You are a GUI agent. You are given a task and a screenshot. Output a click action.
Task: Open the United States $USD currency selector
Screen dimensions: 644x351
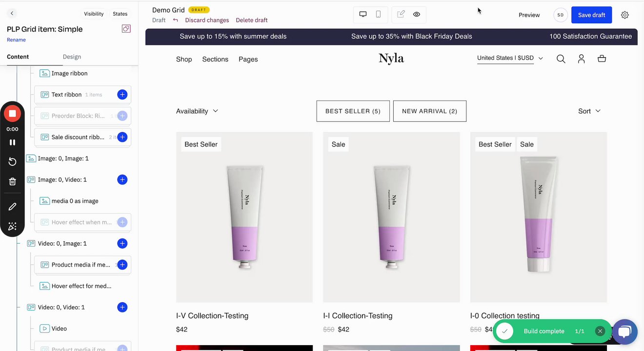(510, 58)
